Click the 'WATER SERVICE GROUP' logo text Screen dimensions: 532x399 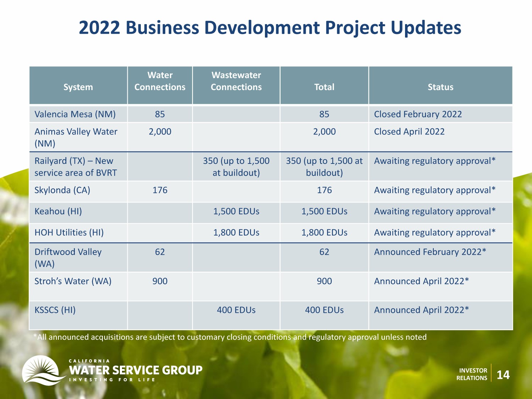[136, 370]
